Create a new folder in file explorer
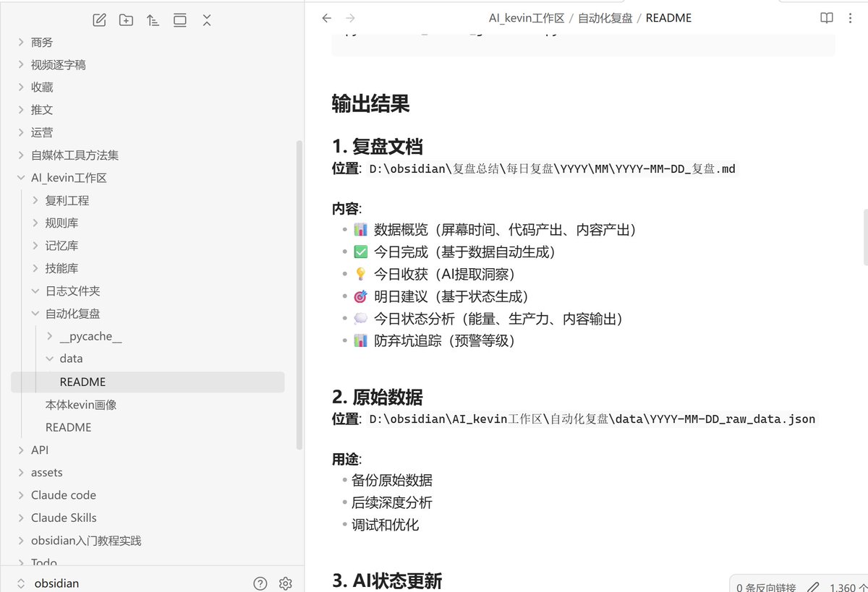 (x=127, y=20)
